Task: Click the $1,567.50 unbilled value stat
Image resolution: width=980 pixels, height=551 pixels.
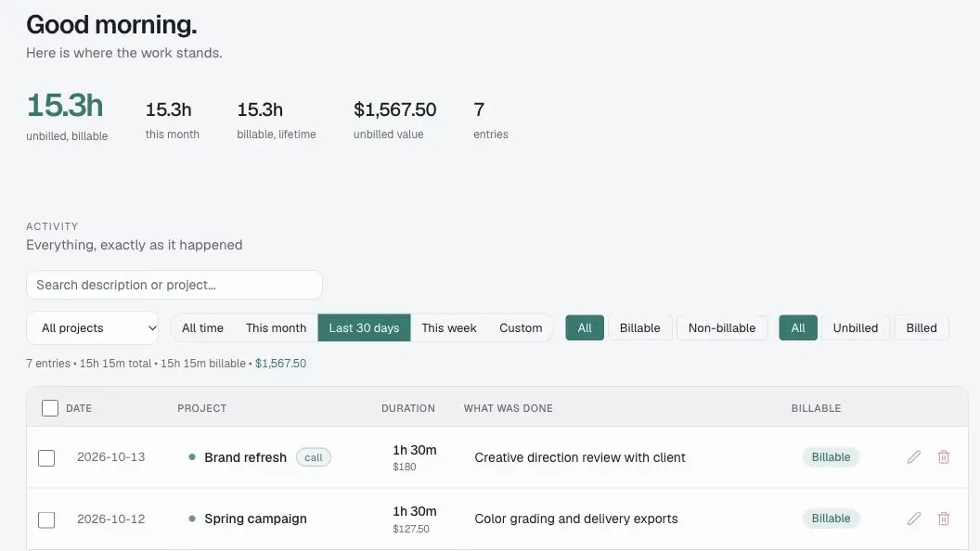Action: (395, 110)
